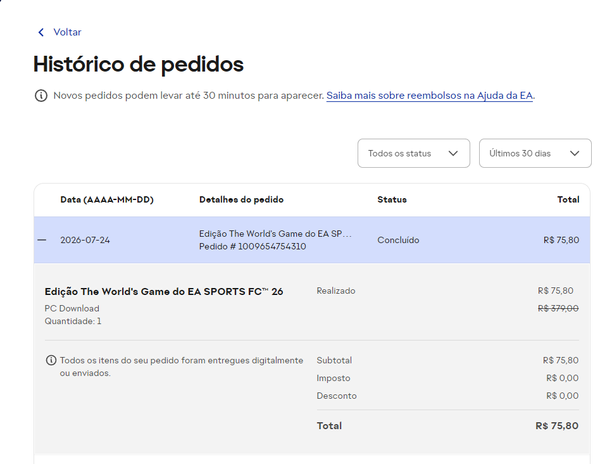Click the info icon next to delivery message
This screenshot has width=600, height=464.
click(51, 360)
